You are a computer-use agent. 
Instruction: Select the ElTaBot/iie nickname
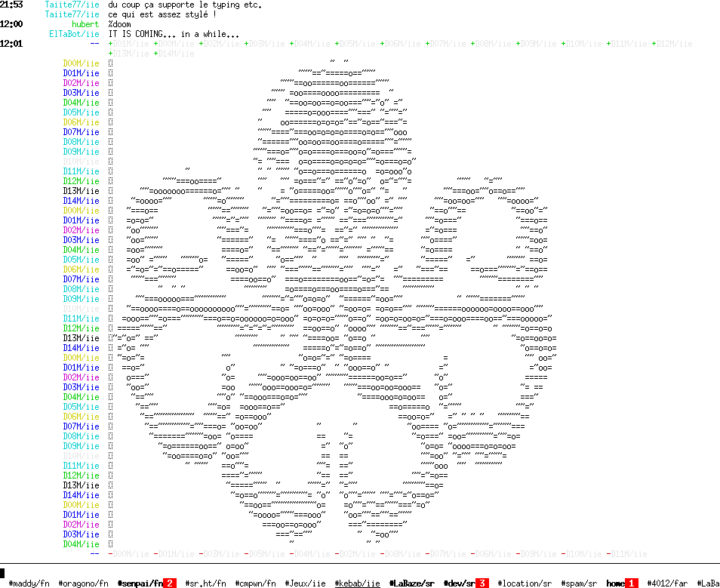(x=74, y=34)
